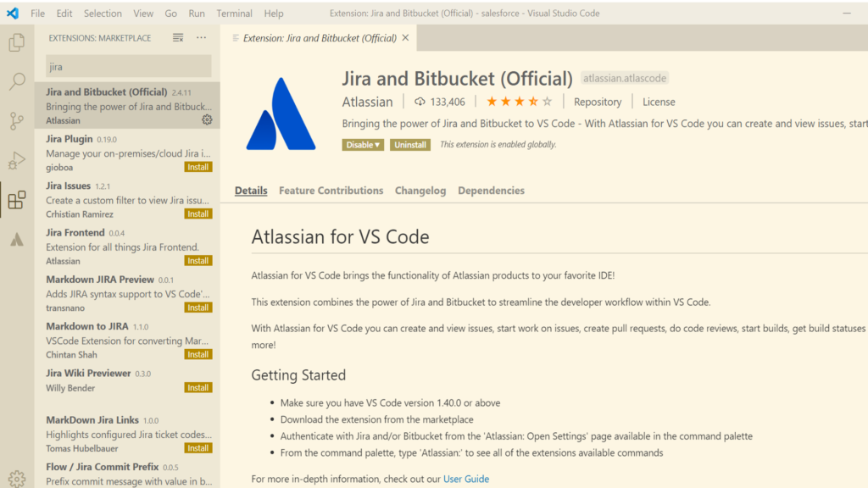This screenshot has width=868, height=488.
Task: Switch to the Changelog tab
Action: pyautogui.click(x=420, y=191)
